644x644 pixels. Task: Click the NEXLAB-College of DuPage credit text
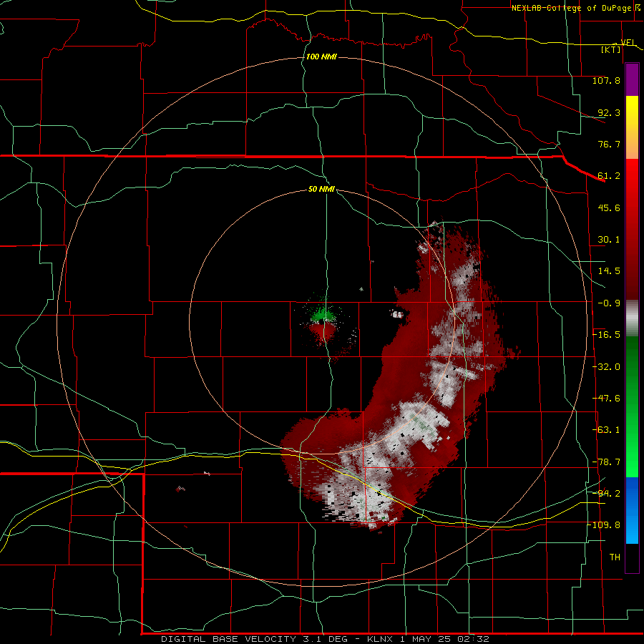571,8
